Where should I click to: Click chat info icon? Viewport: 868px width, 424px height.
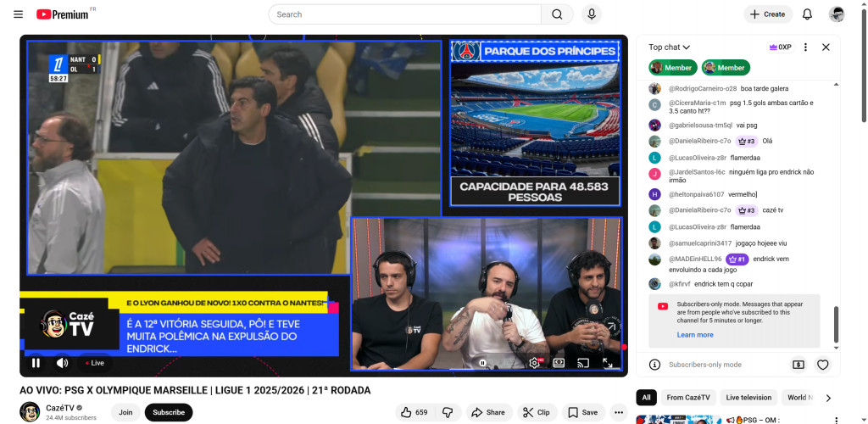(x=655, y=365)
